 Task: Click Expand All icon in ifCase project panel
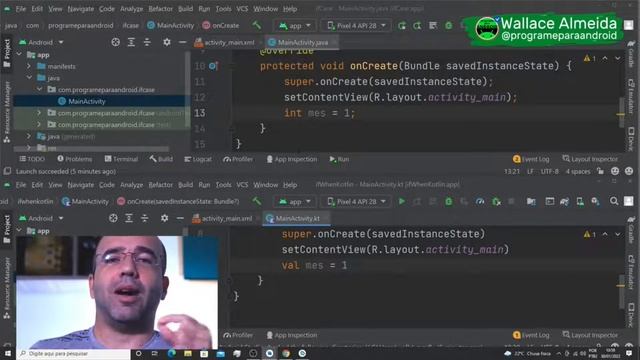click(131, 42)
